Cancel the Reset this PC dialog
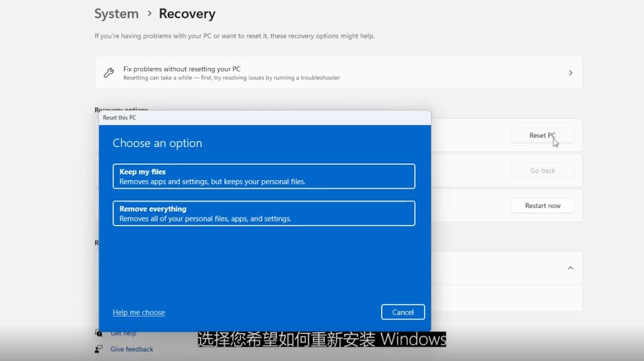 pyautogui.click(x=403, y=312)
